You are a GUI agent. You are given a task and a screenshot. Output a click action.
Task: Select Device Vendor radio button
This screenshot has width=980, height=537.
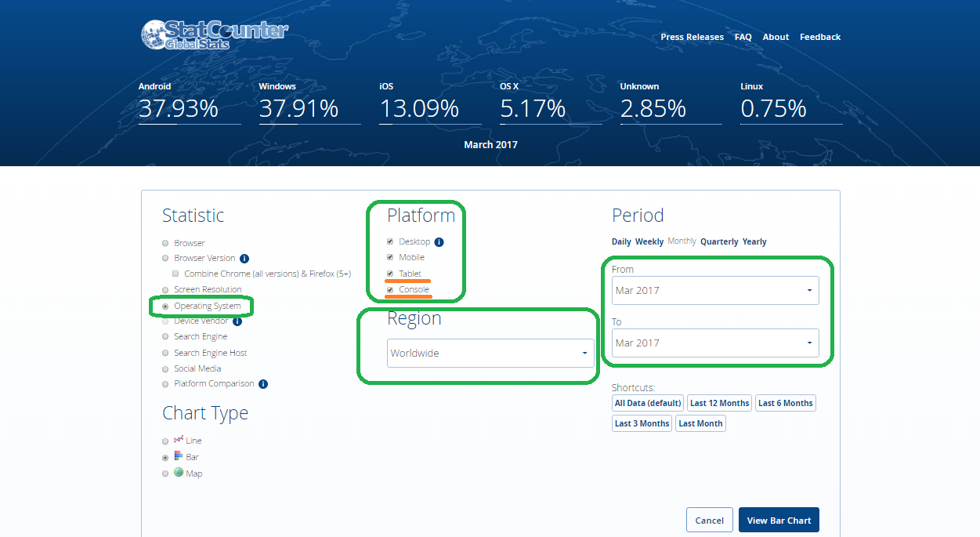tap(165, 321)
